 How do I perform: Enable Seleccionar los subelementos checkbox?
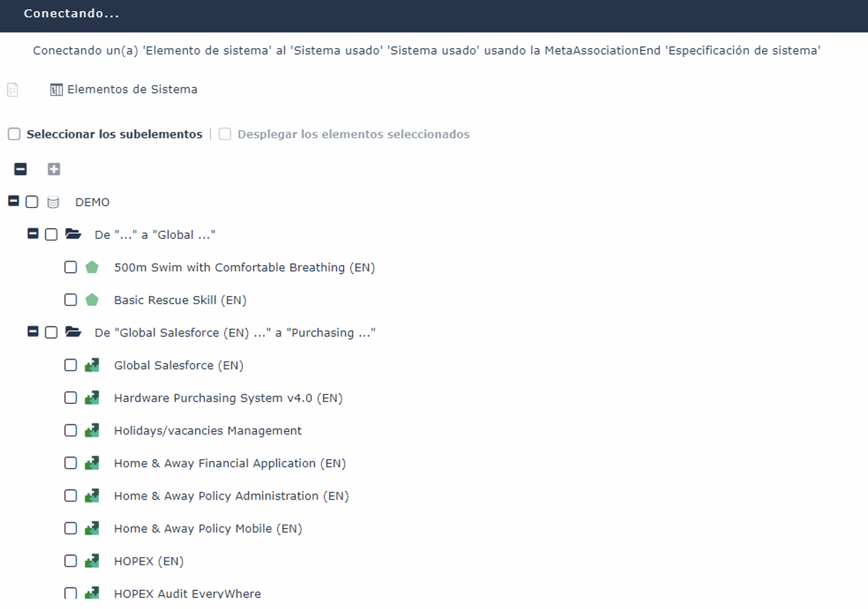coord(14,134)
